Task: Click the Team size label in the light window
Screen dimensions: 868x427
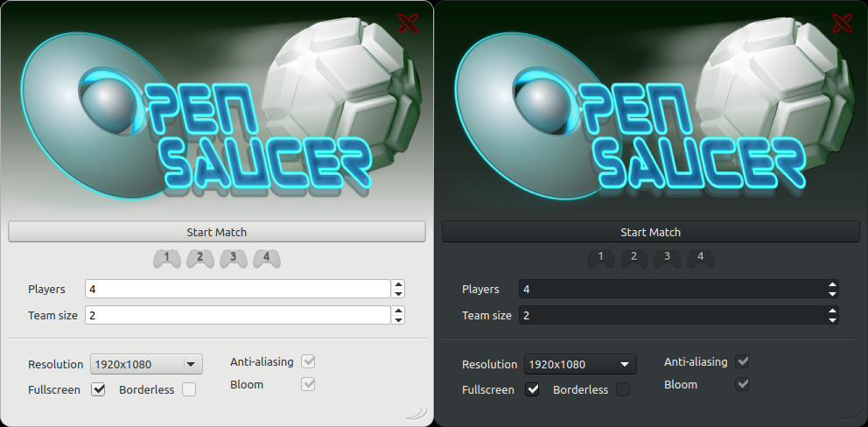Action: (53, 315)
